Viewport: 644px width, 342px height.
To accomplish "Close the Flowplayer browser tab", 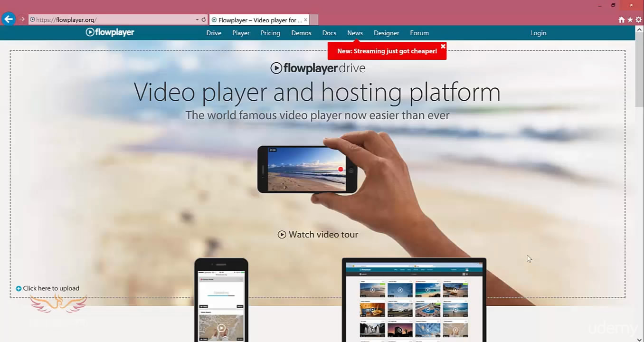I will pyautogui.click(x=305, y=20).
